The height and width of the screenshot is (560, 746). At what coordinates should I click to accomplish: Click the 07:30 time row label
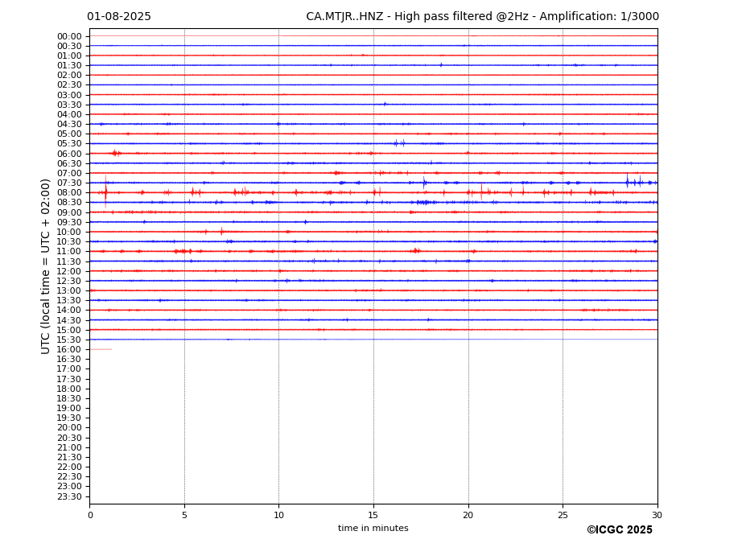(x=69, y=183)
